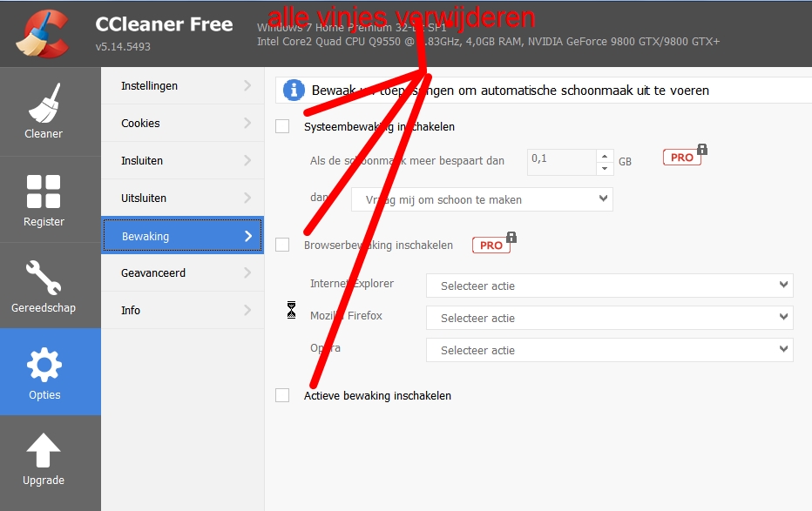The width and height of the screenshot is (812, 511).
Task: Open 'Vraag mij om schoon te maken' dropdown
Action: point(482,199)
